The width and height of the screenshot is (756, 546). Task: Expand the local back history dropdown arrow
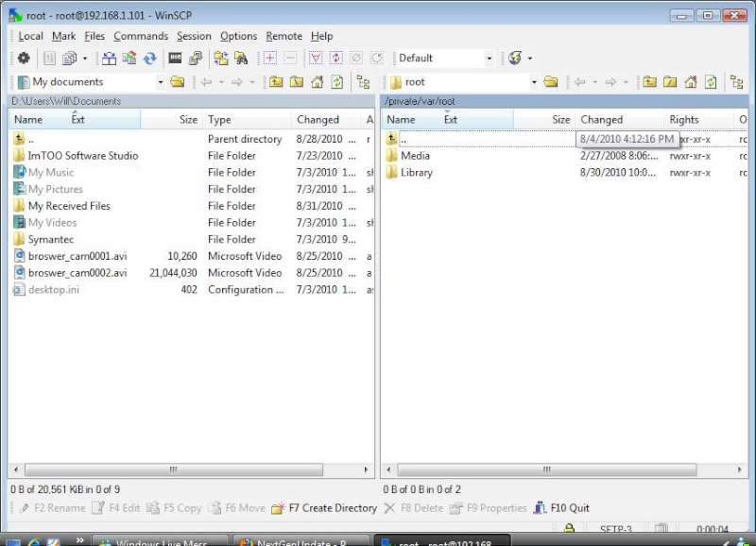[x=221, y=82]
